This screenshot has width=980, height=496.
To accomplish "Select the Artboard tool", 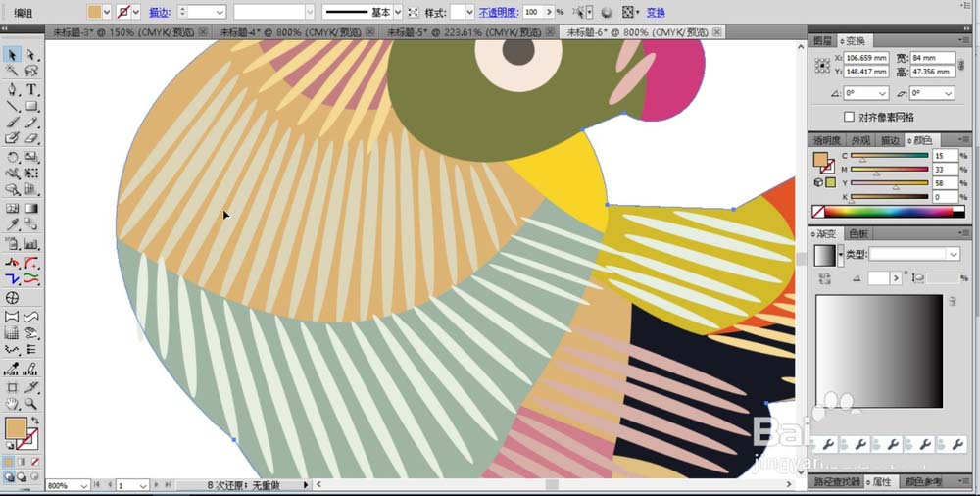I will [x=12, y=387].
